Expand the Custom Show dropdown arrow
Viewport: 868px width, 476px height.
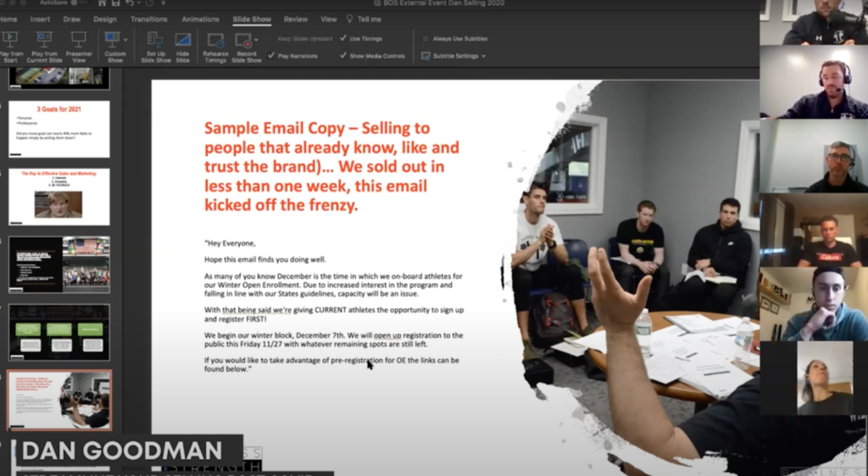pyautogui.click(x=125, y=40)
